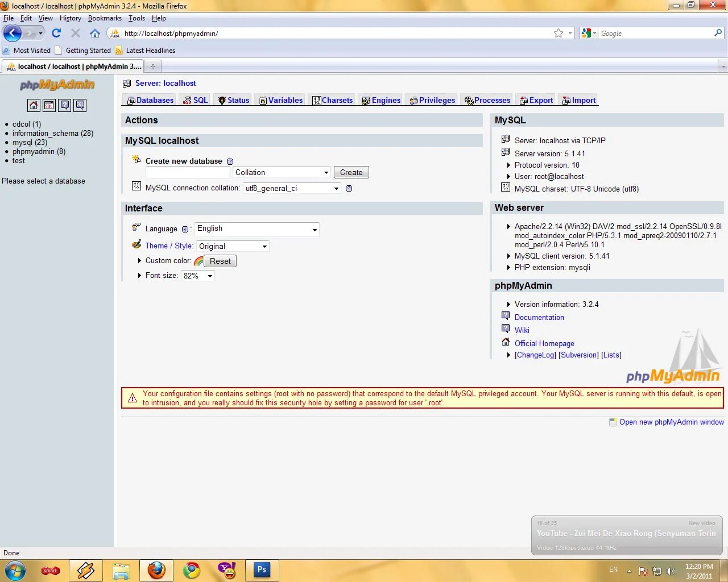
Task: Open Windows Explorer folder in taskbar
Action: pyautogui.click(x=121, y=570)
